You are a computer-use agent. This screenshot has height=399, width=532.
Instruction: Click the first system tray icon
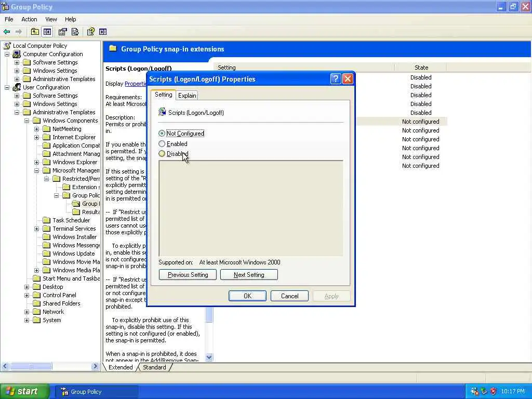(475, 391)
